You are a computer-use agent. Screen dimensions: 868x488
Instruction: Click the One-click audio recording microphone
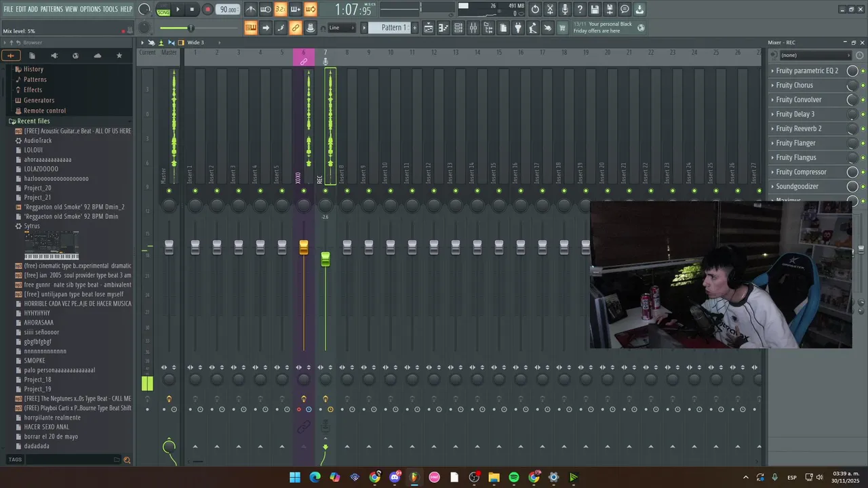565,9
